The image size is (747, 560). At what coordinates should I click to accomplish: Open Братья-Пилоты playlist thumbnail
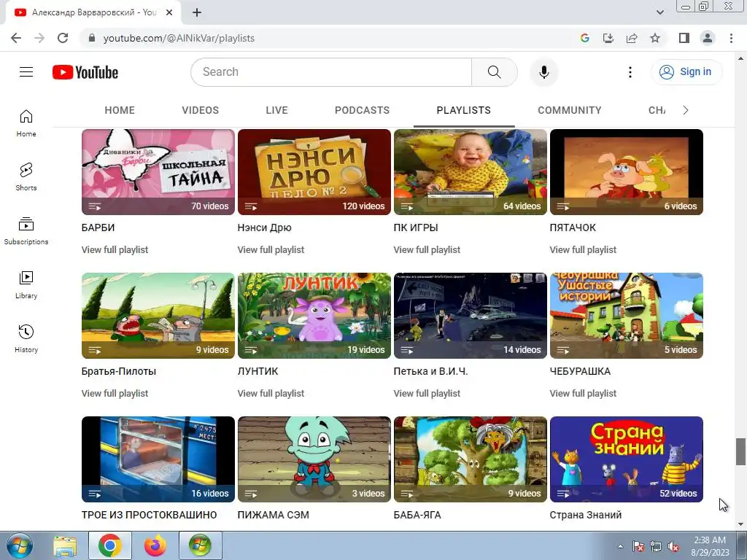pos(158,316)
